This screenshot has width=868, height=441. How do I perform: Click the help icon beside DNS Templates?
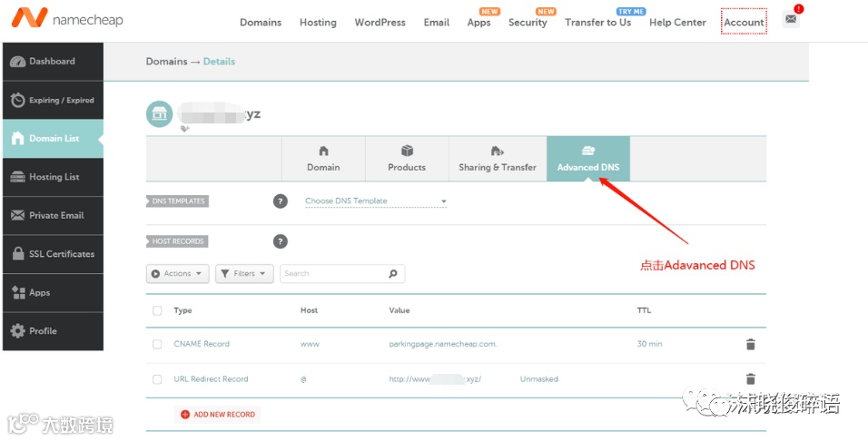coord(281,201)
